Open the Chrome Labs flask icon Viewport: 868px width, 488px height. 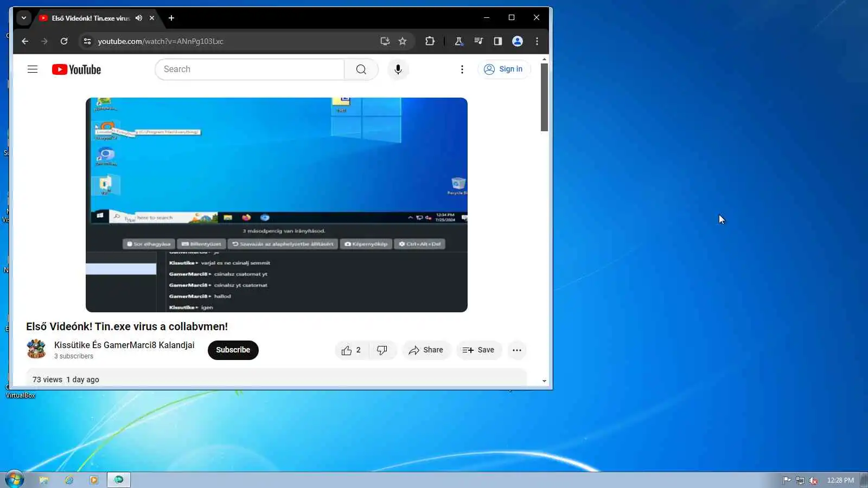[x=459, y=41]
